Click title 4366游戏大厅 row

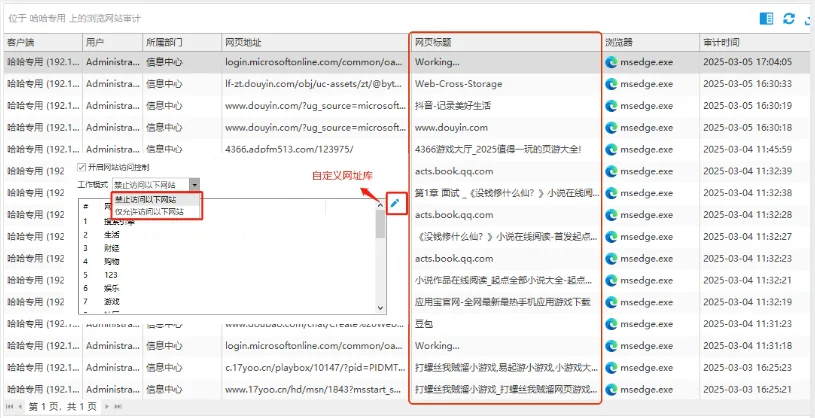(x=498, y=149)
